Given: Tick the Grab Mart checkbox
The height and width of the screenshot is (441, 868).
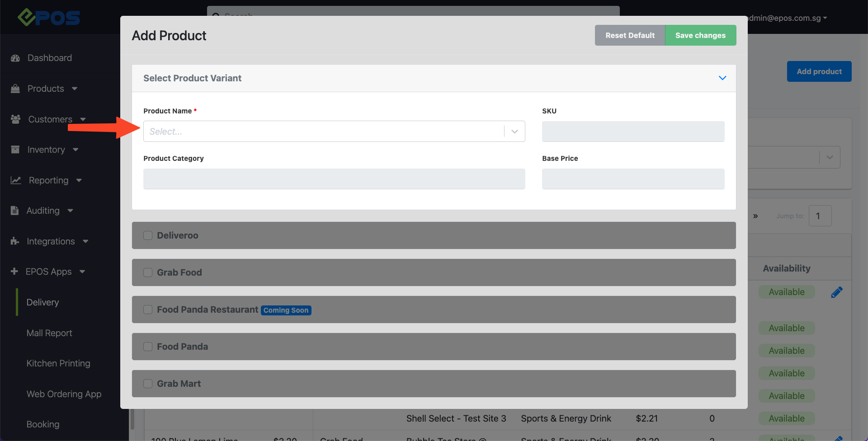Looking at the screenshot, I should tap(148, 384).
